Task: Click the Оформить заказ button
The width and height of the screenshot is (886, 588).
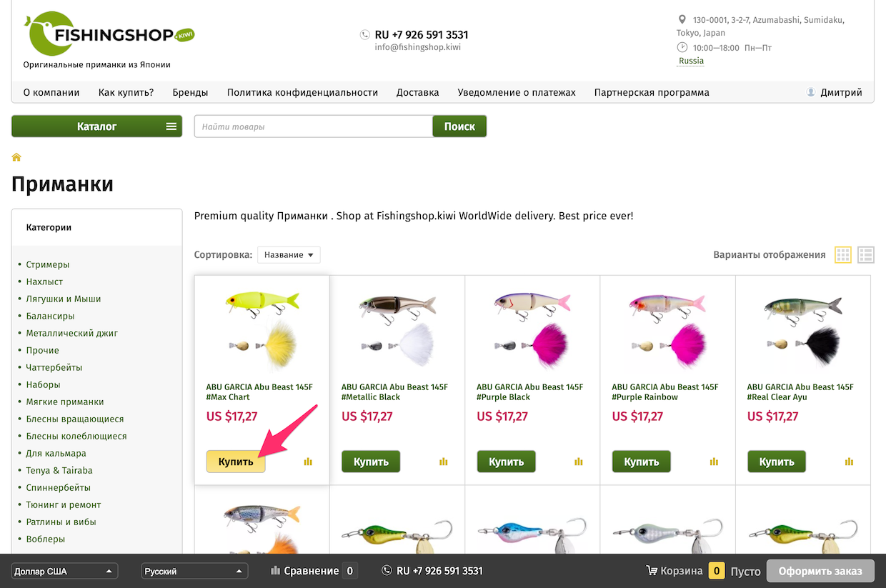Action: coord(820,571)
